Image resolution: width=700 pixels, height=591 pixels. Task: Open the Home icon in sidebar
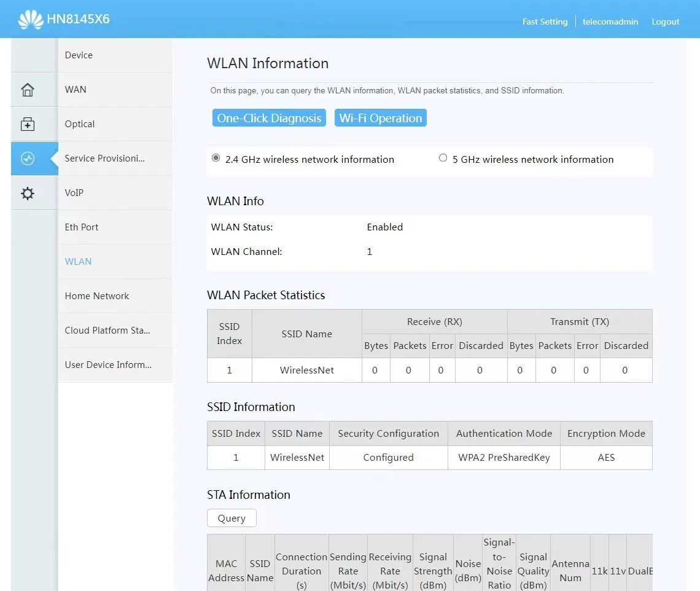(28, 90)
